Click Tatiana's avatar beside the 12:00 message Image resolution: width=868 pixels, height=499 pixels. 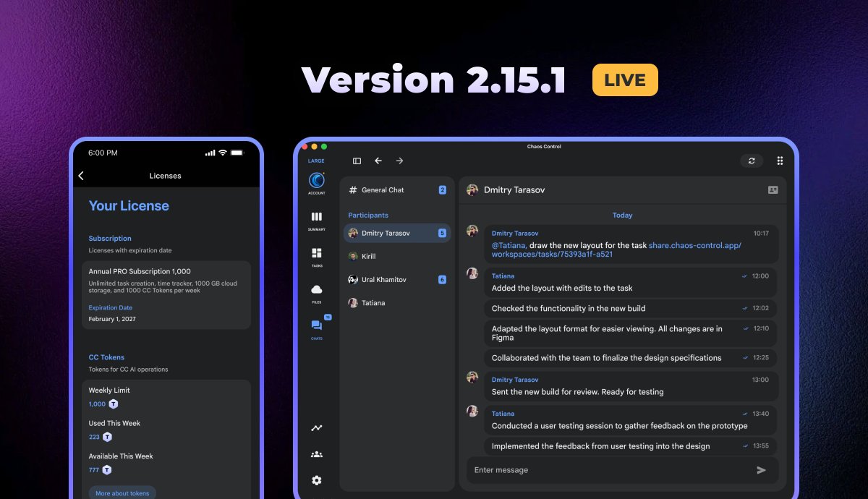tap(472, 274)
